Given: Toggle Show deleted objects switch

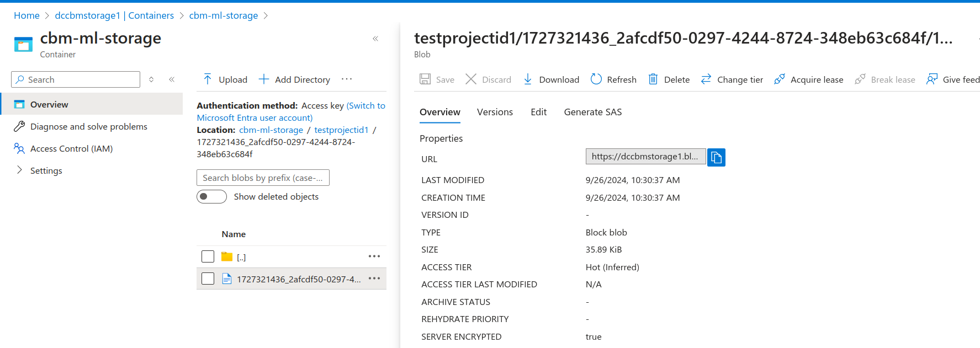Looking at the screenshot, I should pos(211,197).
